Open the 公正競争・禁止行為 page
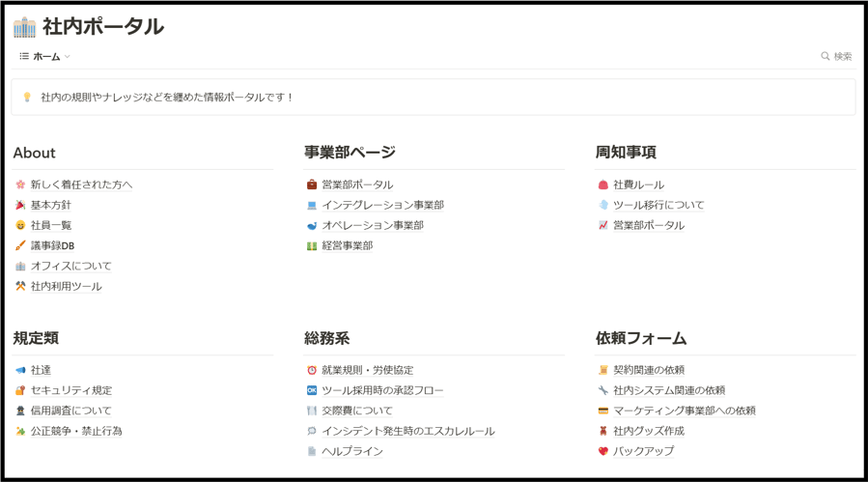 tap(76, 431)
